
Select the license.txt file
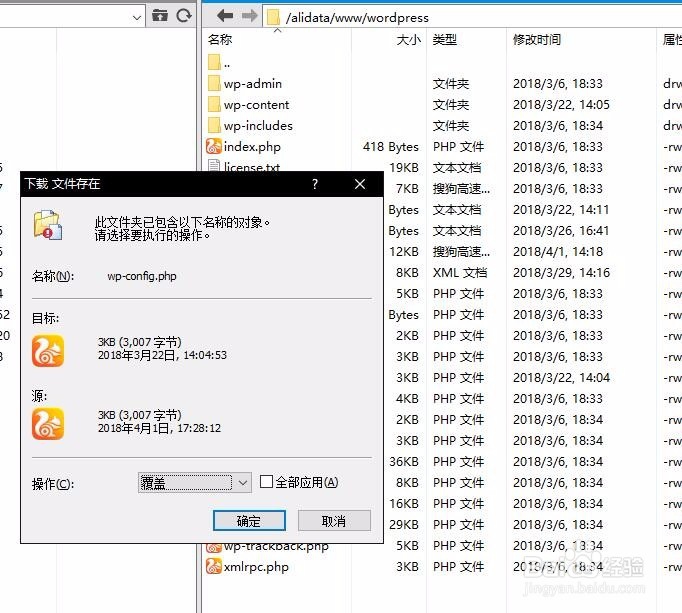click(252, 166)
